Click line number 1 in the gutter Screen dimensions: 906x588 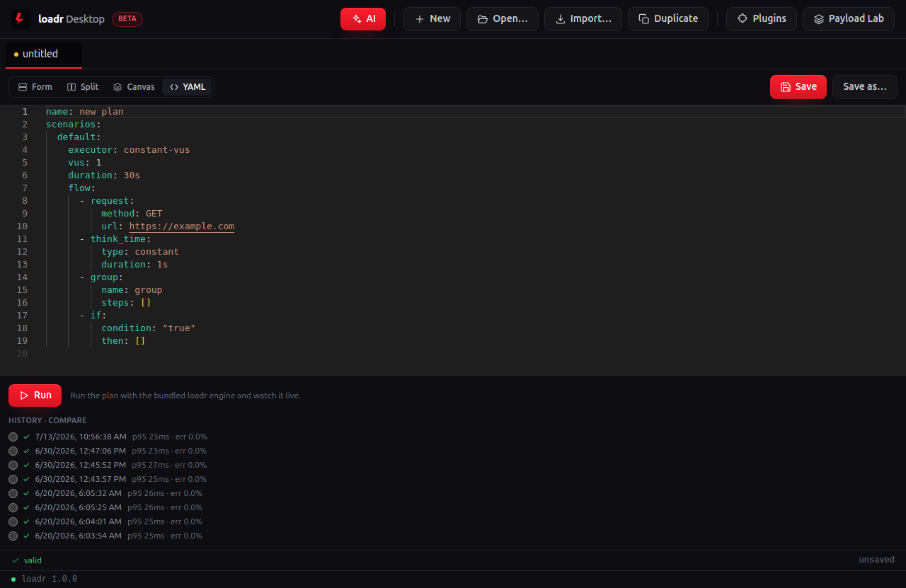click(x=25, y=112)
